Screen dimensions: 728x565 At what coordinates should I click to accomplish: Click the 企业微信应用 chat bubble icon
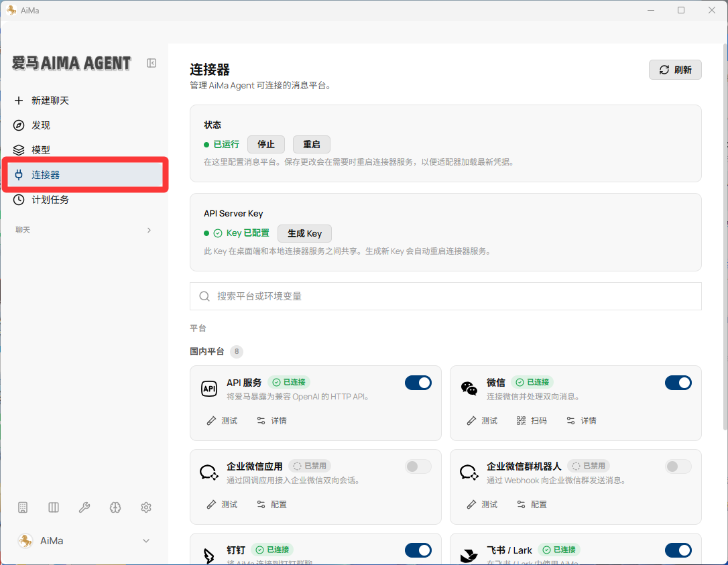(209, 473)
